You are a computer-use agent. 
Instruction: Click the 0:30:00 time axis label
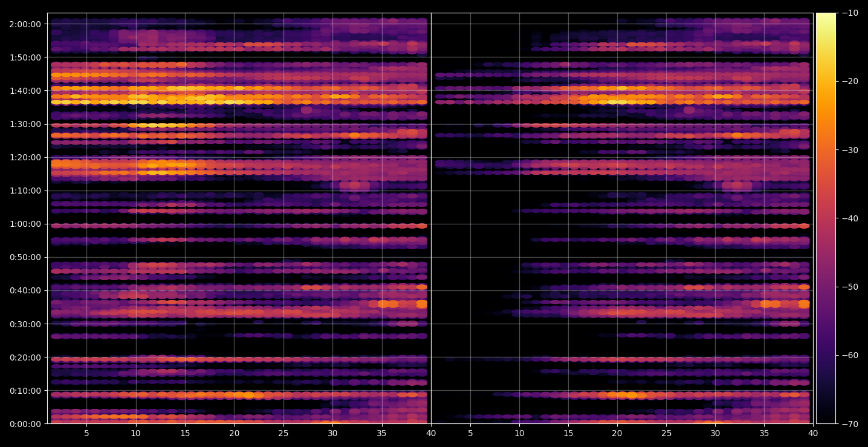(25, 324)
